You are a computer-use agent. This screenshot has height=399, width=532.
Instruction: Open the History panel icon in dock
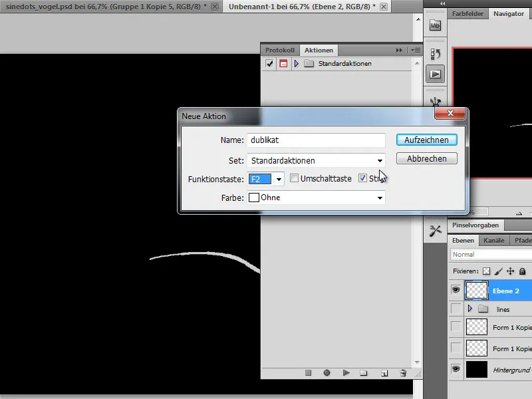coord(435,55)
